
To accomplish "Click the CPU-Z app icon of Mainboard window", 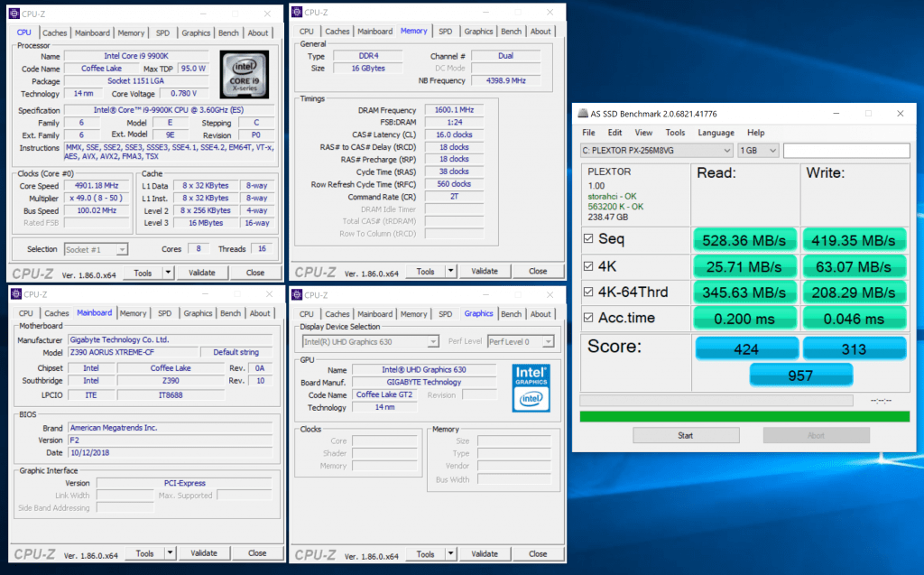I will tap(16, 294).
